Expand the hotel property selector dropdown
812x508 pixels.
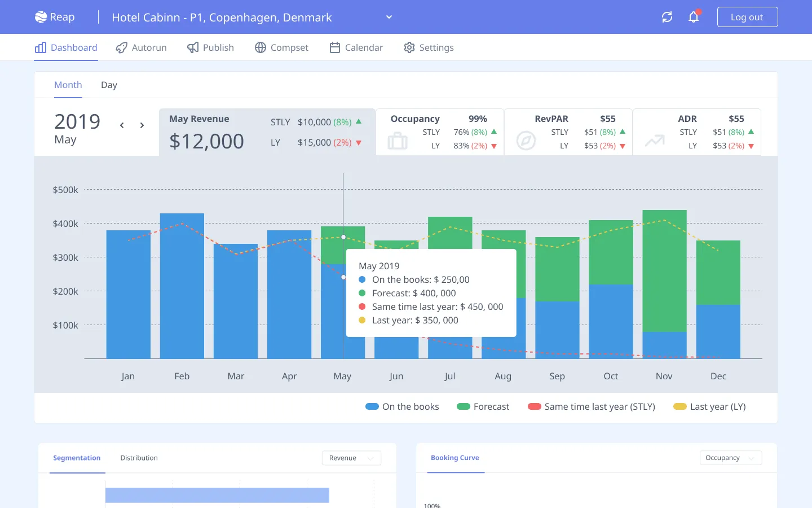tap(389, 17)
